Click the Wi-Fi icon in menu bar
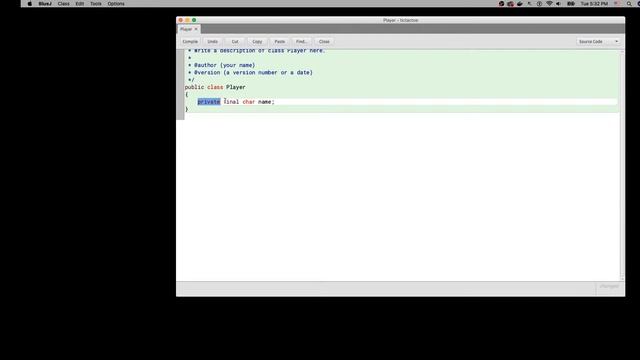The image size is (640, 360). (x=549, y=4)
